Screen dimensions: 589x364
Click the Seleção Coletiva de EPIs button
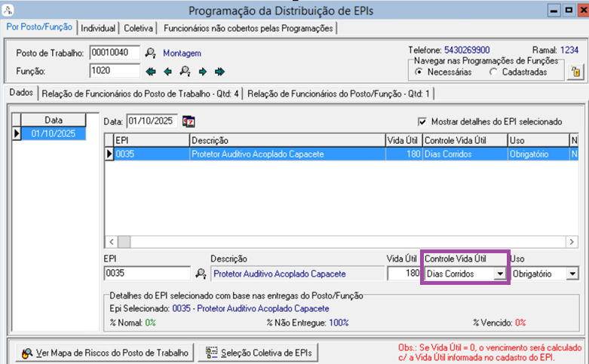point(259,353)
